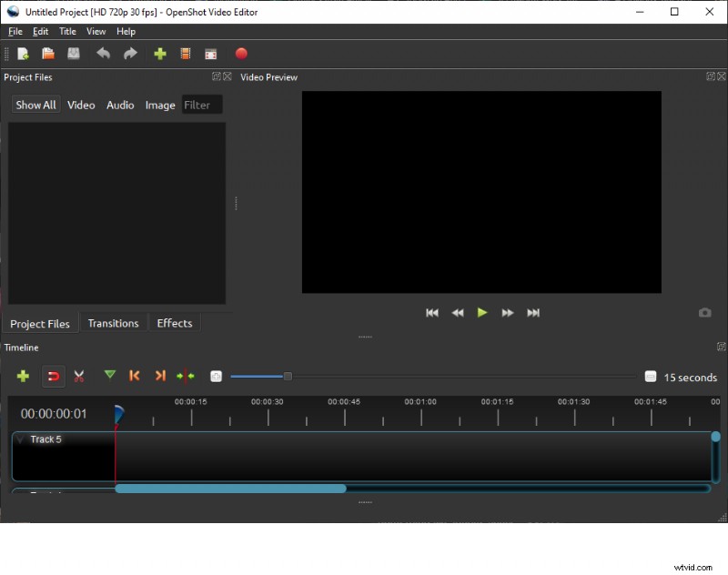This screenshot has height=575, width=728.
Task: Undo the last action
Action: point(103,54)
